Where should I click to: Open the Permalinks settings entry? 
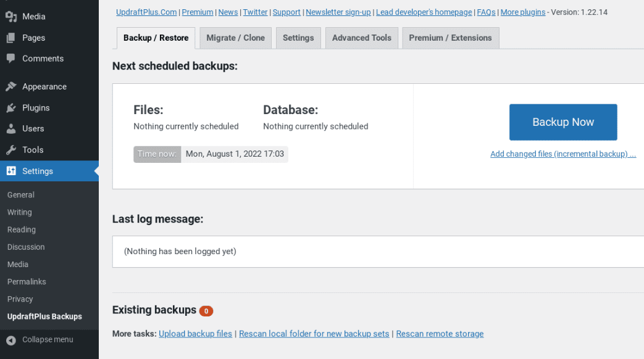tap(27, 281)
